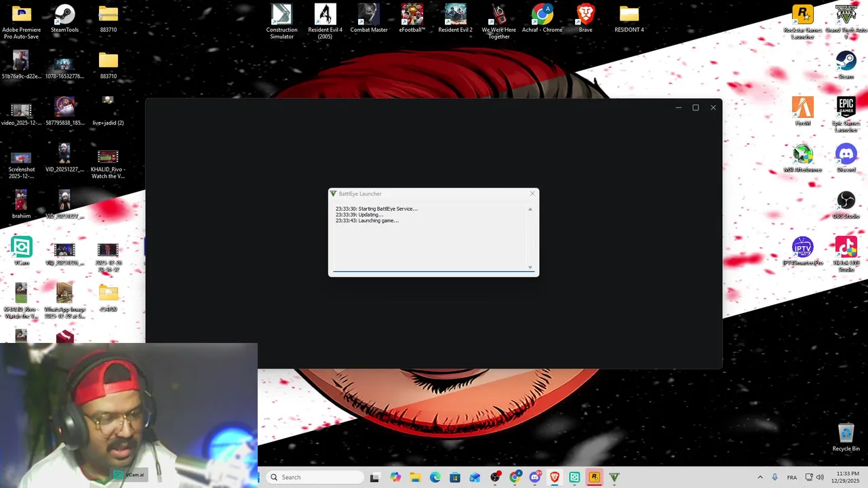The height and width of the screenshot is (488, 868).
Task: Show hidden system tray icons
Action: click(x=759, y=477)
